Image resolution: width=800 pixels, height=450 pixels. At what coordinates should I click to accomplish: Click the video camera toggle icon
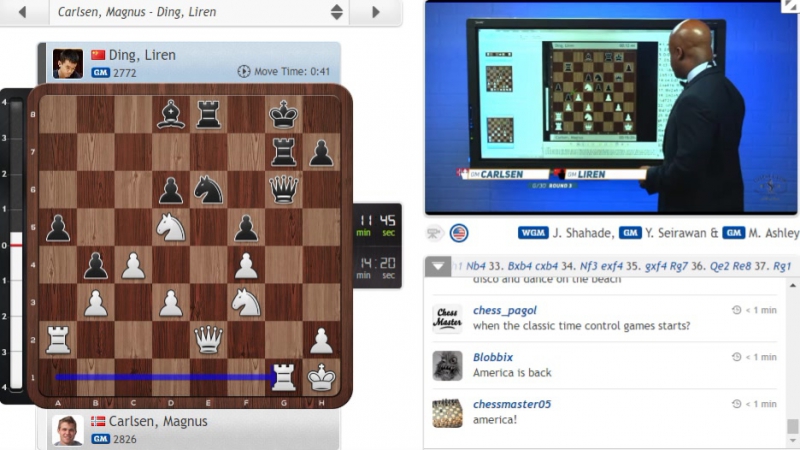tap(434, 233)
